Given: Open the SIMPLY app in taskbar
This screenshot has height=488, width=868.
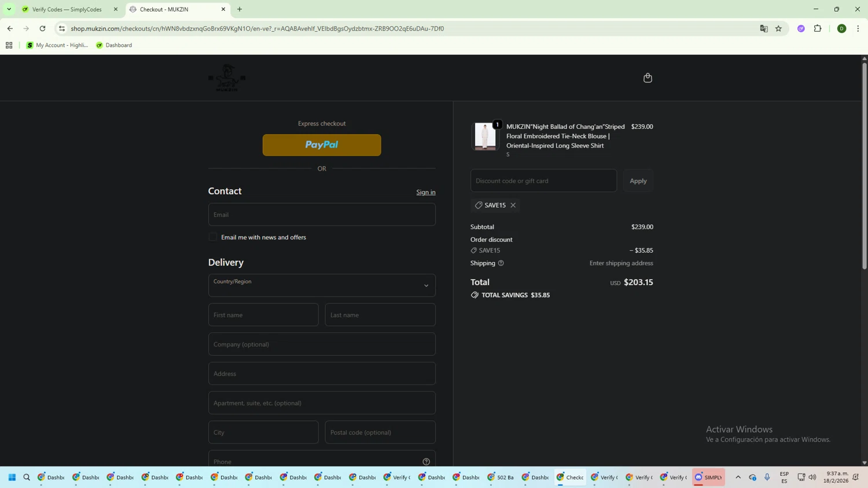Looking at the screenshot, I should tap(709, 478).
